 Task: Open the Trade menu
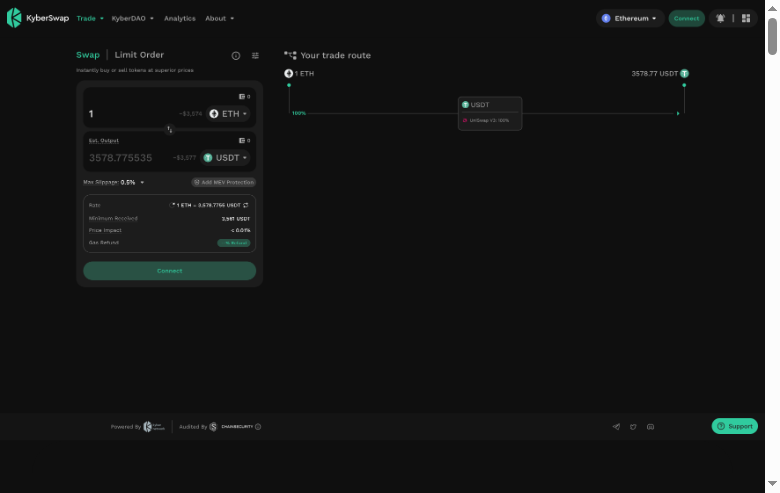tap(90, 18)
